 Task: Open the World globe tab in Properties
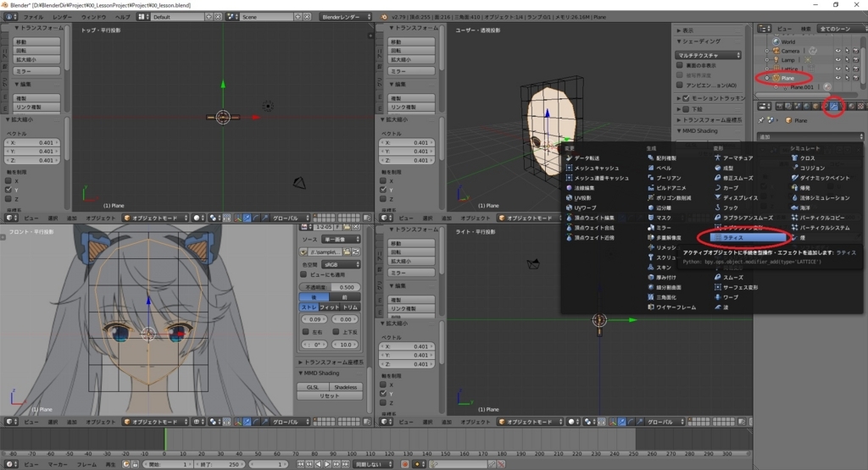(x=807, y=106)
